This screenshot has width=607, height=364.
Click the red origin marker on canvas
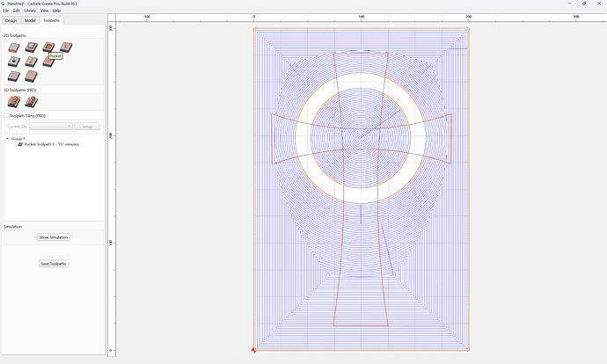pos(253,351)
